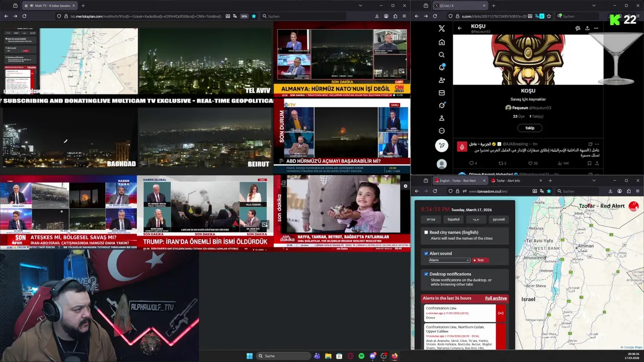644x362 pixels.
Task: Toggle Desktop notifications checkbox
Action: click(426, 274)
